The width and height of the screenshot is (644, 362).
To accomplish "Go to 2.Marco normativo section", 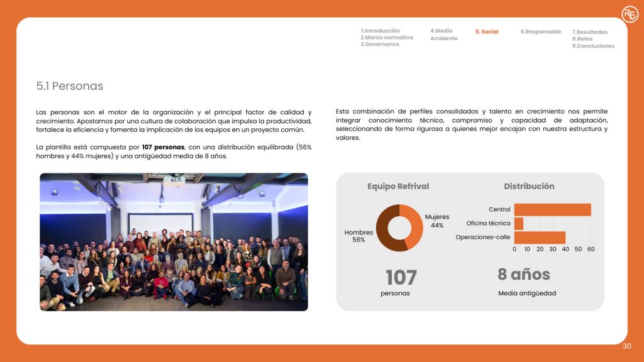I will (x=387, y=37).
